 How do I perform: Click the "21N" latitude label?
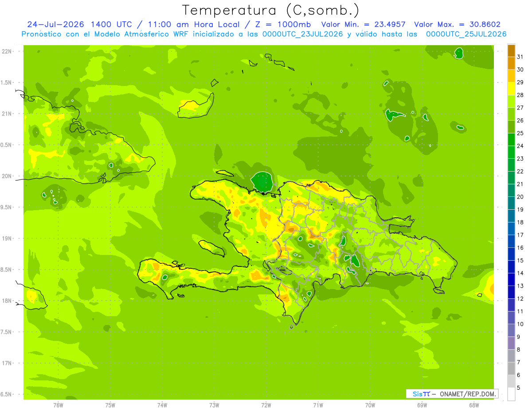(7, 114)
